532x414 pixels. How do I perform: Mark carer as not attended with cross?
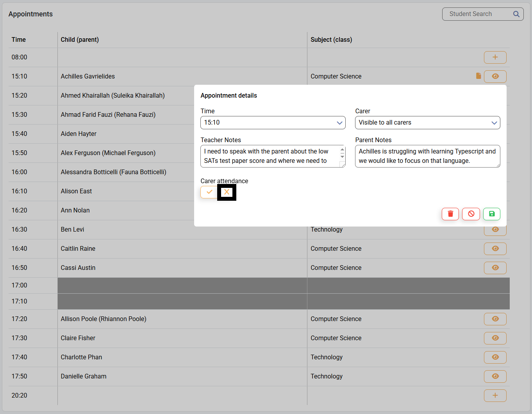(227, 192)
